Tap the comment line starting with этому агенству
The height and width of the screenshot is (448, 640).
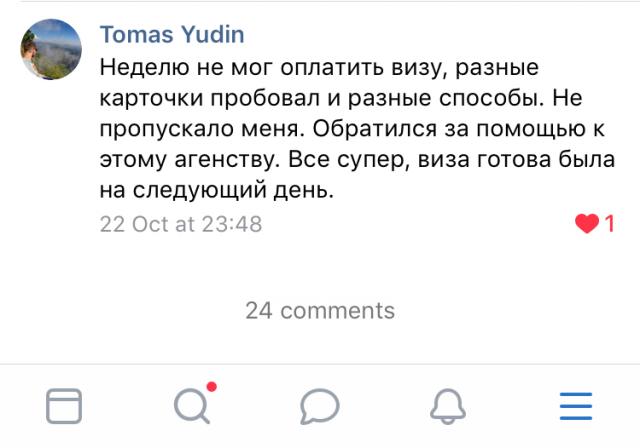click(357, 159)
